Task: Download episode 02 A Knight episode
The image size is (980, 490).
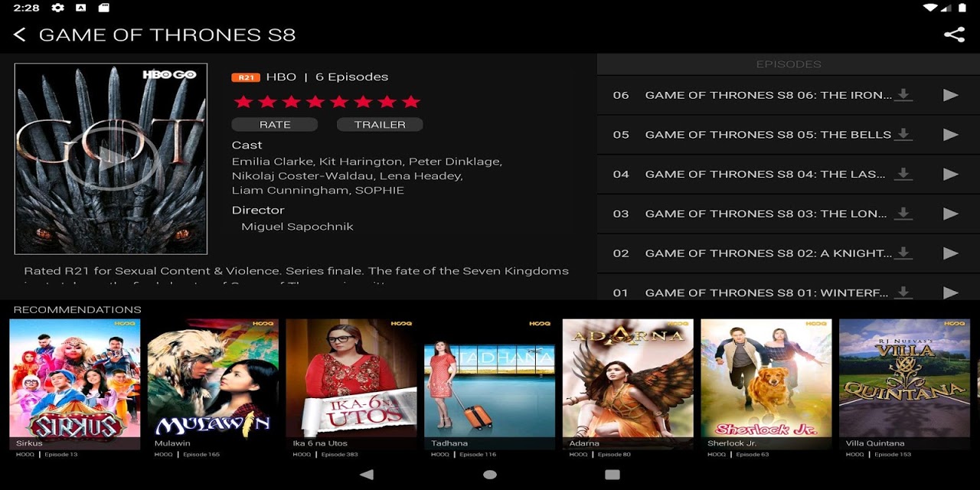Action: click(x=903, y=253)
